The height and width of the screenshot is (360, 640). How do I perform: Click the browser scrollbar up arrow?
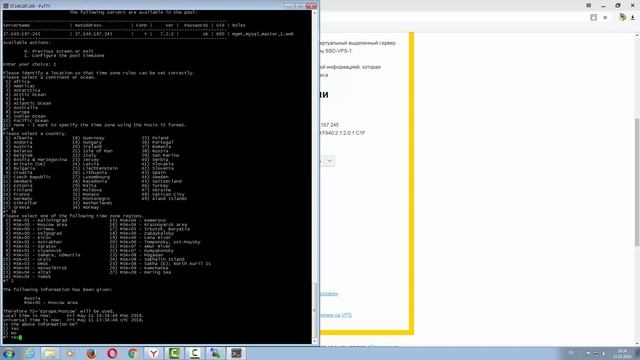[637, 36]
